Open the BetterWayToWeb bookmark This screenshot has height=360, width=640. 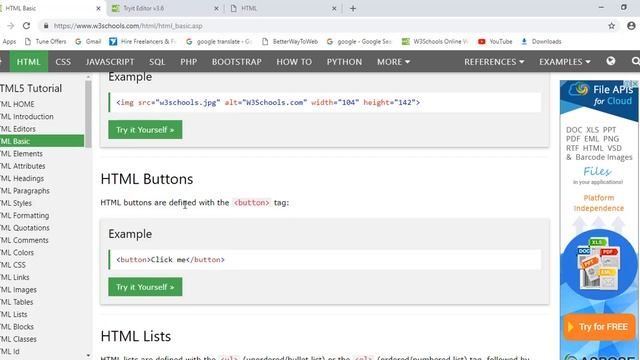point(290,42)
